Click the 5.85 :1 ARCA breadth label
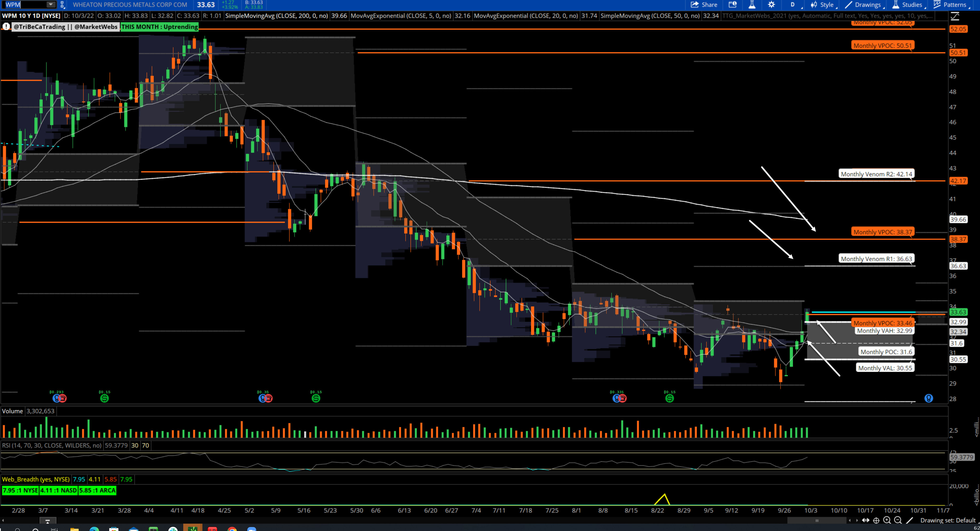 [x=97, y=490]
